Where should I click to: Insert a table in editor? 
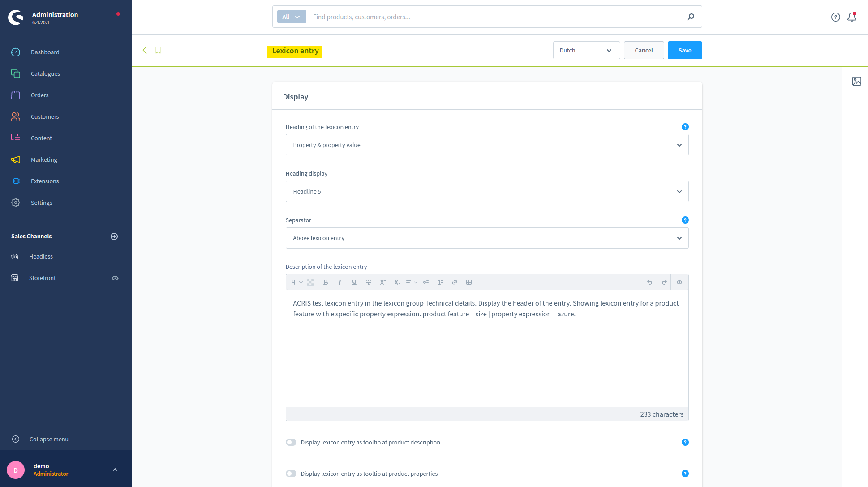(469, 282)
